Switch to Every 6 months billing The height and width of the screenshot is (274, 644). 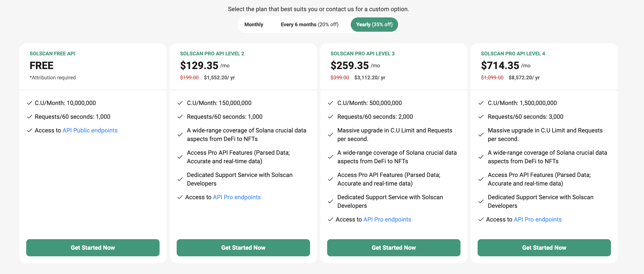309,25
